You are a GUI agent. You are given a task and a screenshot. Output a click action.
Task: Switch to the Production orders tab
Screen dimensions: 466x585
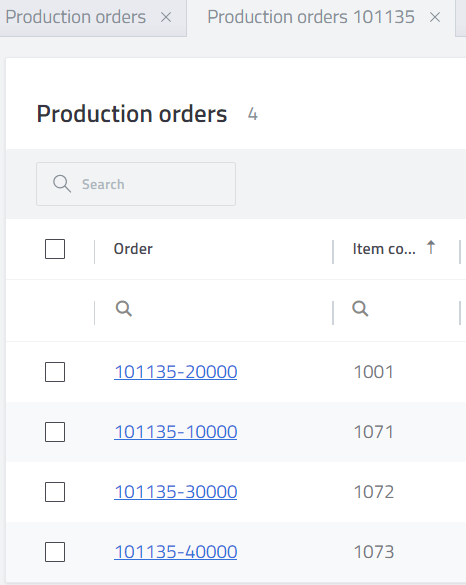pos(76,17)
